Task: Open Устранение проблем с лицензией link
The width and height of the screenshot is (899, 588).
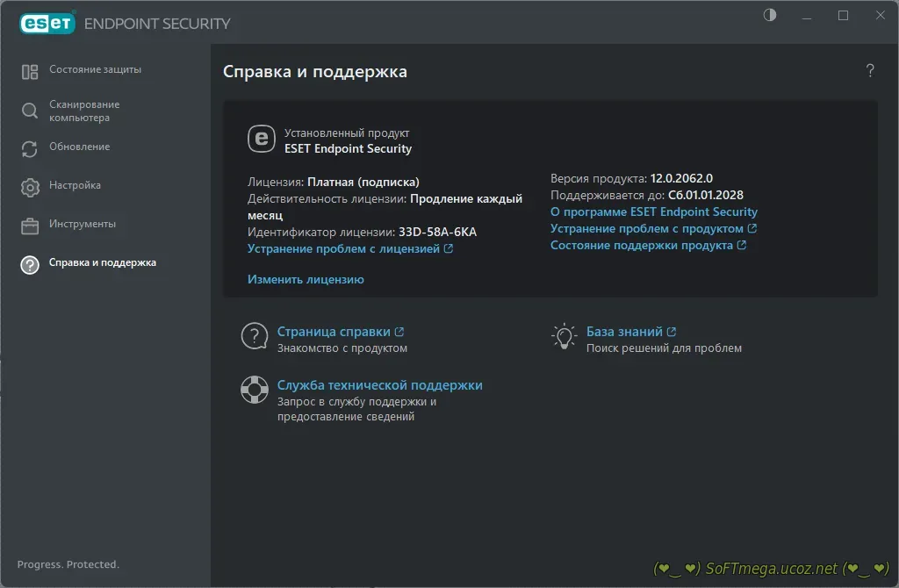Action: 343,248
